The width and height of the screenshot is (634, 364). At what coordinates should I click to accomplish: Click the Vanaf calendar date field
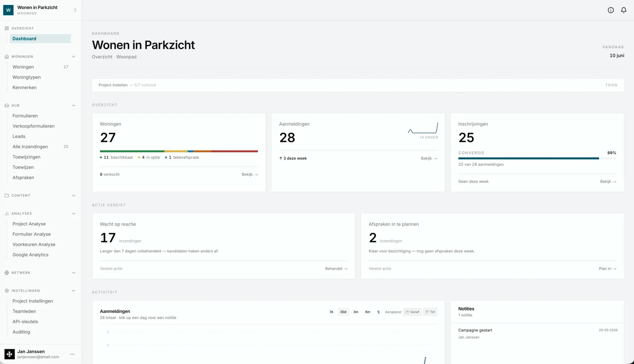point(412,312)
